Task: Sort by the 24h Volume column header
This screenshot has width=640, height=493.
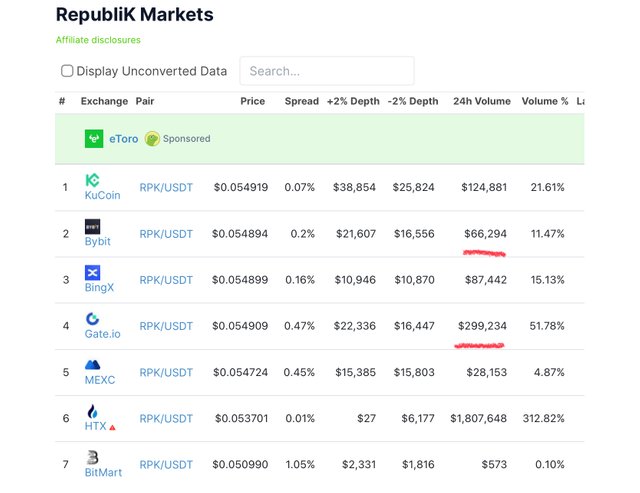Action: coord(482,101)
